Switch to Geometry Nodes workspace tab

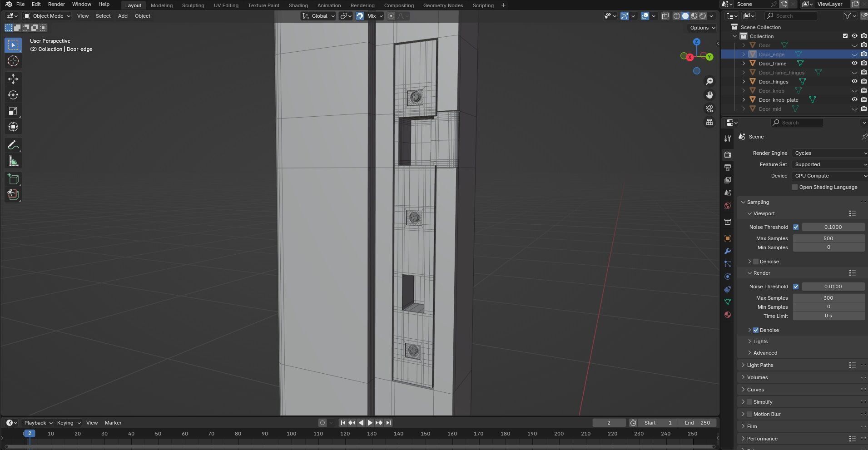pos(443,5)
